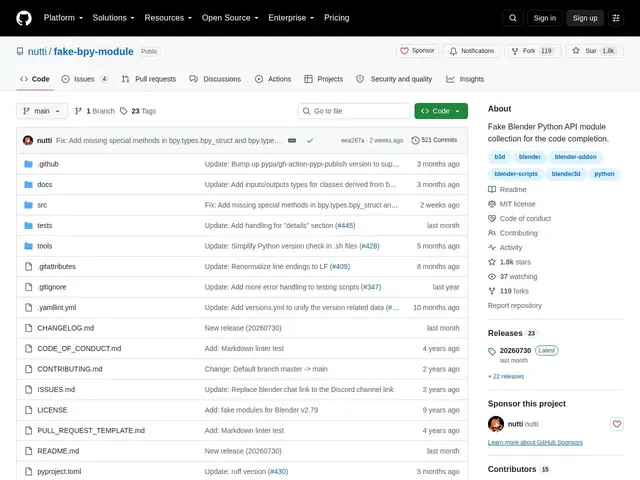The width and height of the screenshot is (640, 480).
Task: Click the Pricing link in header
Action: [337, 18]
